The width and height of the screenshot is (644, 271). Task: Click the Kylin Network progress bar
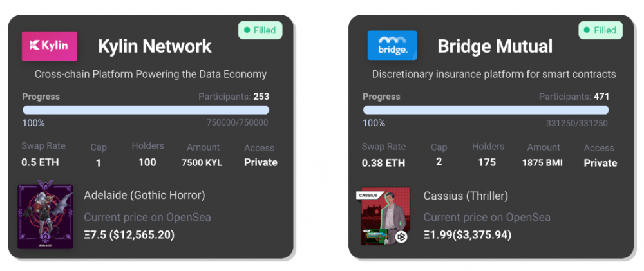coord(146,110)
